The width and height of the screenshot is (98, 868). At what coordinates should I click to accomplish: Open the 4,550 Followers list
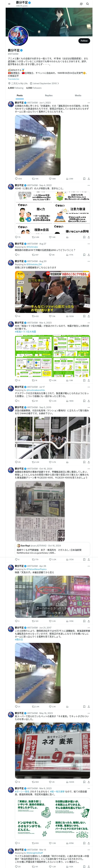pyautogui.click(x=34, y=88)
